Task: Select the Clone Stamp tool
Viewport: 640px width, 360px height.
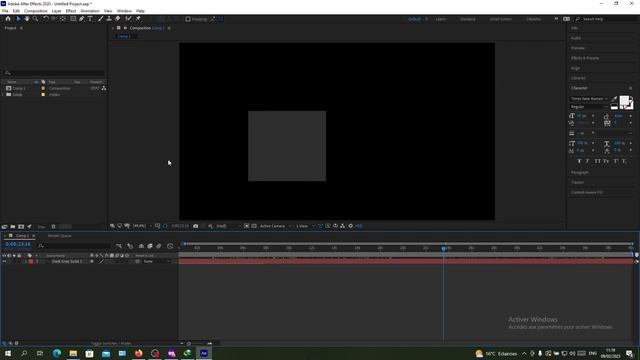Action: click(x=109, y=19)
